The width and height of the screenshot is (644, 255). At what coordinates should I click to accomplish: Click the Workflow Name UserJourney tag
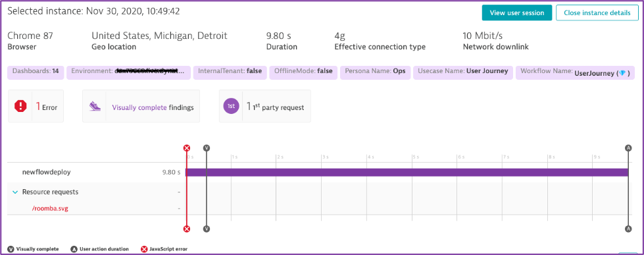(x=575, y=72)
